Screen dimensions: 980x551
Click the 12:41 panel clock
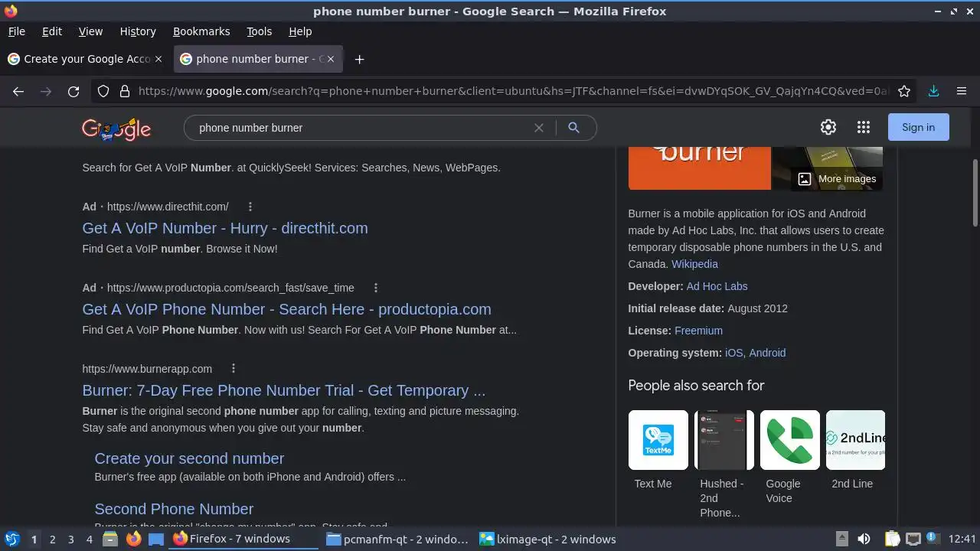[x=962, y=539]
